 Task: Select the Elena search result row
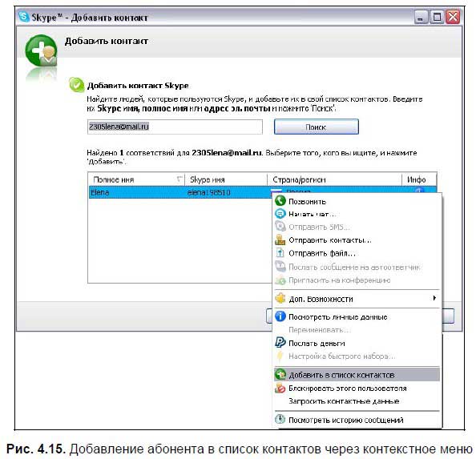click(180, 192)
